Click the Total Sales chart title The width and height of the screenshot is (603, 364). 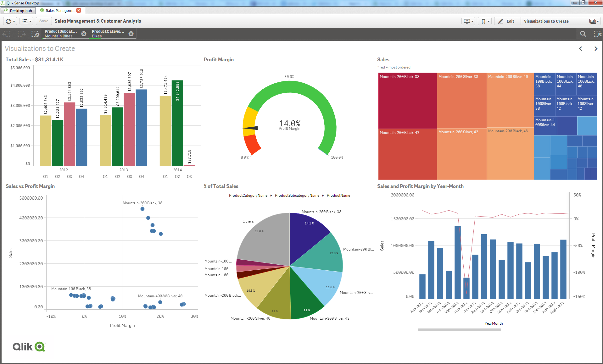35,59
